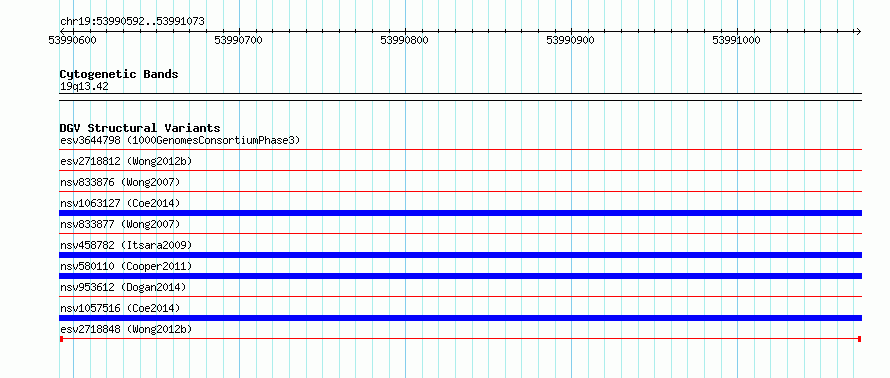This screenshot has width=890, height=378.
Task: Click the blue bar under nsv1057516
Action: 460,318
